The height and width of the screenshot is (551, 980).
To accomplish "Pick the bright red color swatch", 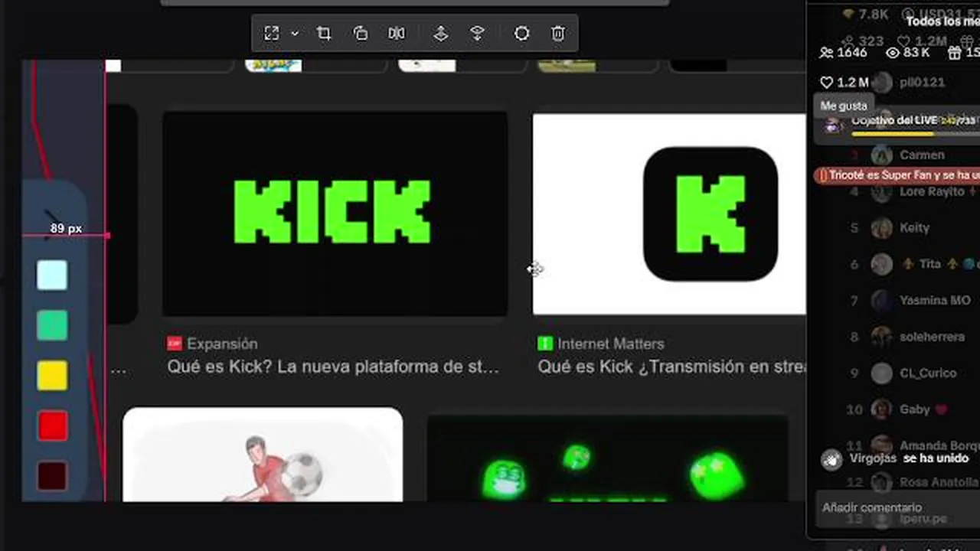I will 52,425.
